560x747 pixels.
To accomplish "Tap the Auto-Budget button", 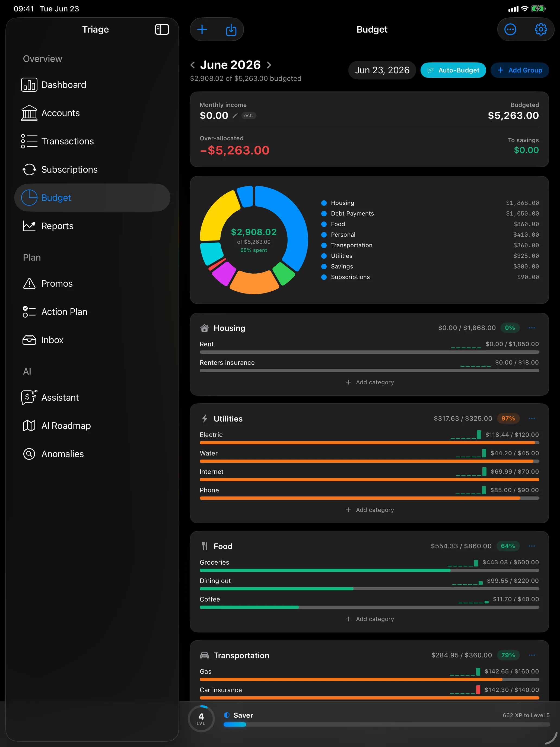I will pos(453,70).
